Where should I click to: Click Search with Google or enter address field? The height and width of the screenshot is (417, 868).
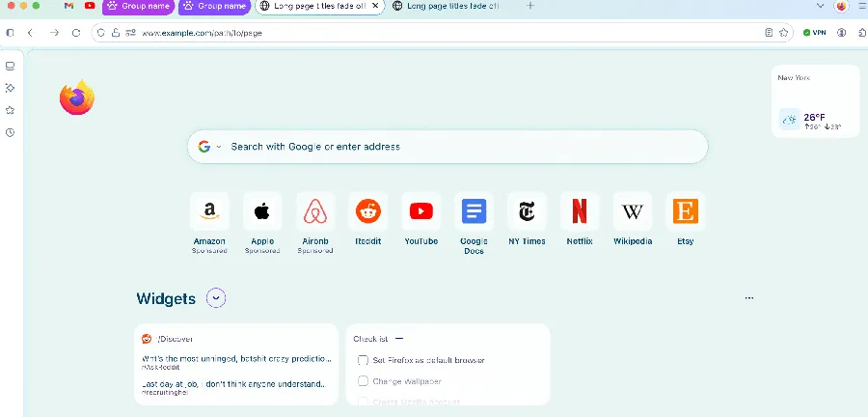(x=448, y=147)
